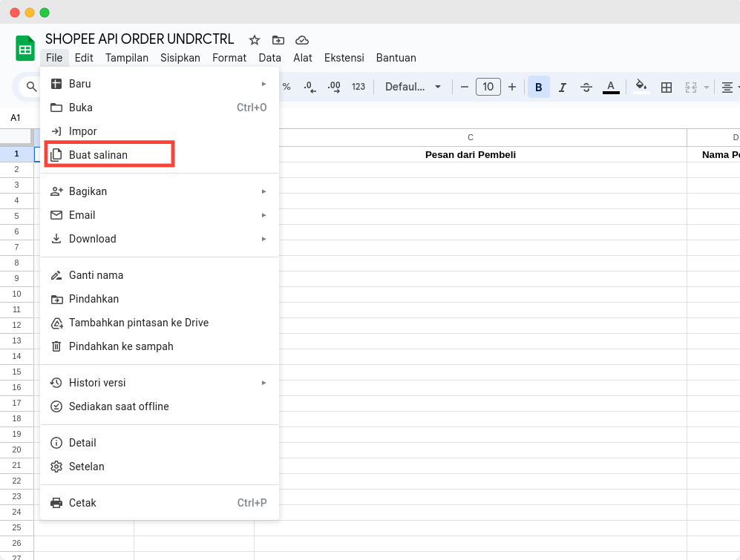
Task: Open horizontal align options
Action: pos(727,87)
